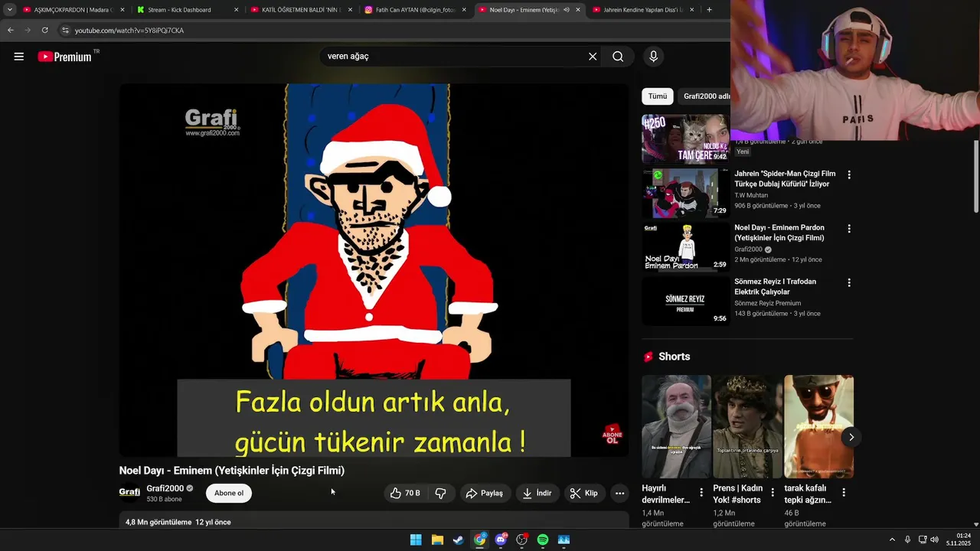Open the volume control in system tray
980x551 pixels.
click(x=935, y=540)
